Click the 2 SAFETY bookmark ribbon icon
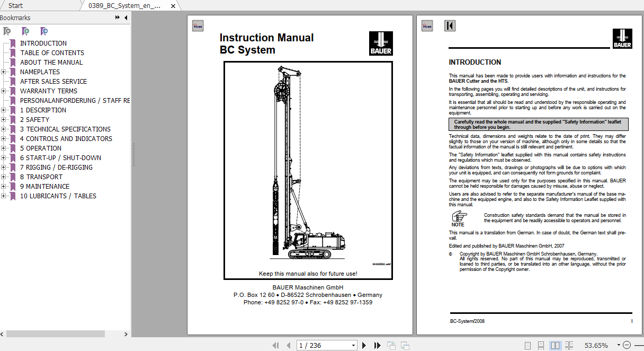The width and height of the screenshot is (644, 351). [x=13, y=120]
